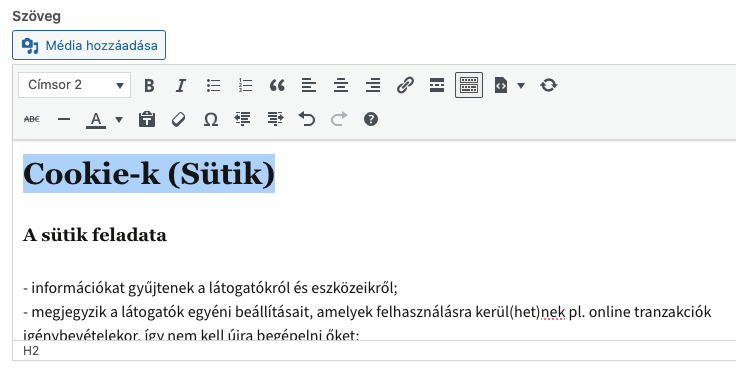This screenshot has width=736, height=375.
Task: Click the line starting információkat gyűjtenek
Action: tap(210, 288)
